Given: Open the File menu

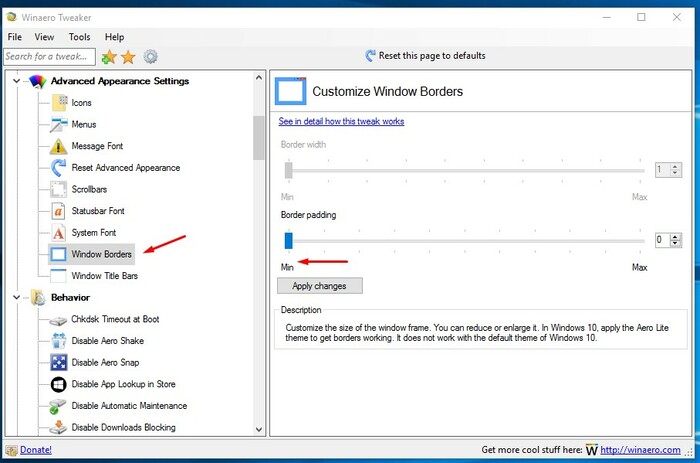Looking at the screenshot, I should coord(15,37).
